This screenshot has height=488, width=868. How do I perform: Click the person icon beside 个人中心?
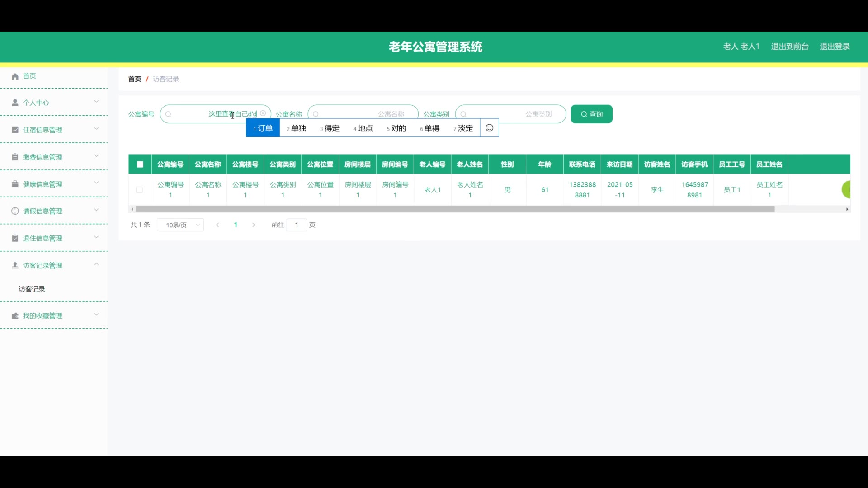pyautogui.click(x=15, y=103)
